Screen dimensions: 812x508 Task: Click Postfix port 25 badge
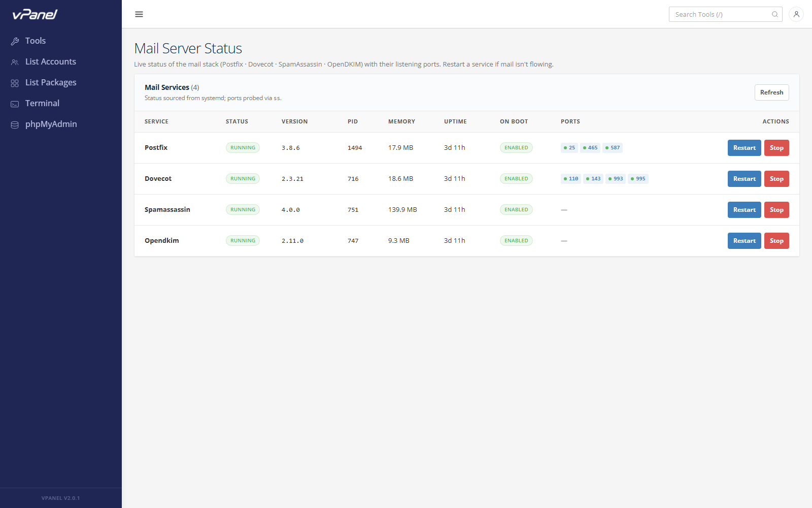click(569, 148)
